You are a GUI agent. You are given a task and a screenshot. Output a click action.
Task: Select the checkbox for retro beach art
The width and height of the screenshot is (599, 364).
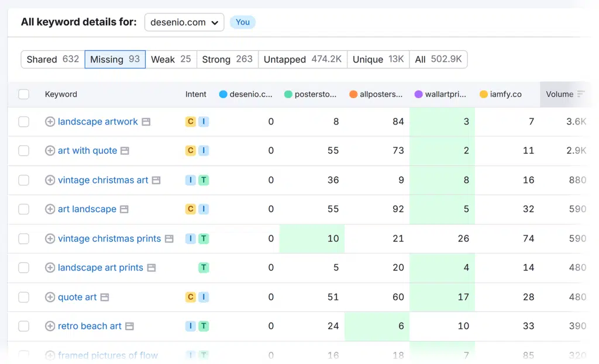(23, 326)
